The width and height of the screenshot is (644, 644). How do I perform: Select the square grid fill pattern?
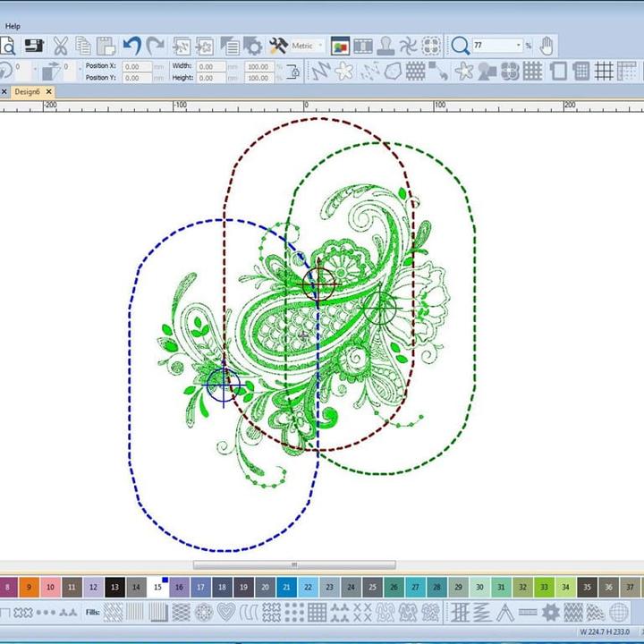point(317,613)
